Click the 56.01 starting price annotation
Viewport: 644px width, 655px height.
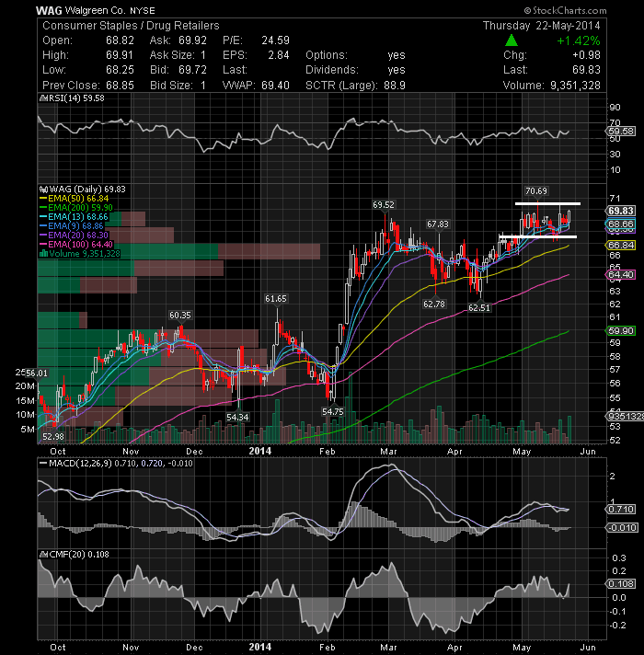36,373
